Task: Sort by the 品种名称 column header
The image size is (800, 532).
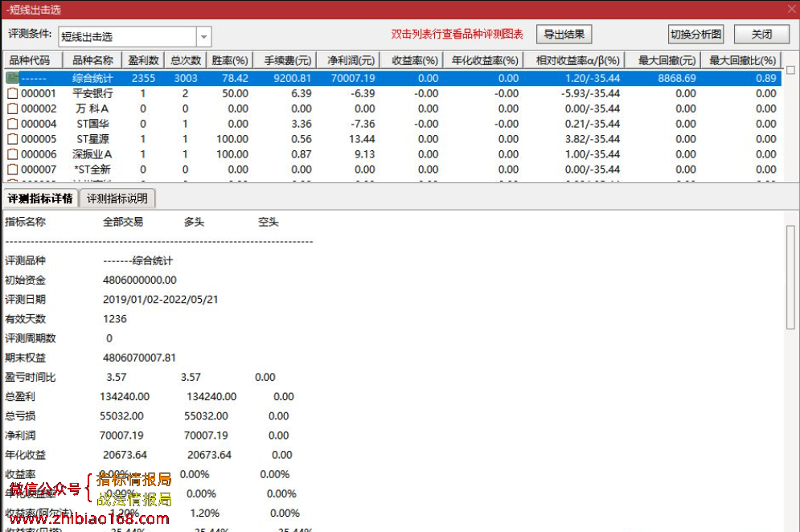Action: coord(92,60)
